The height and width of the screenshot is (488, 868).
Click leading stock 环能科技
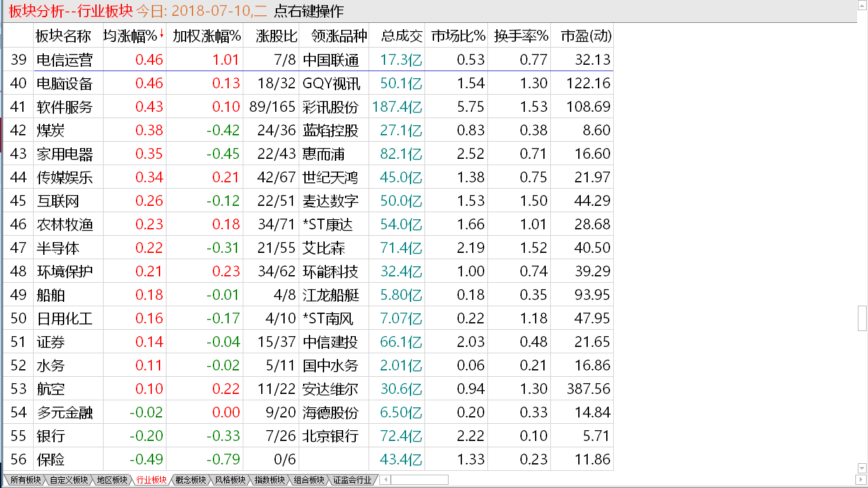pyautogui.click(x=330, y=271)
